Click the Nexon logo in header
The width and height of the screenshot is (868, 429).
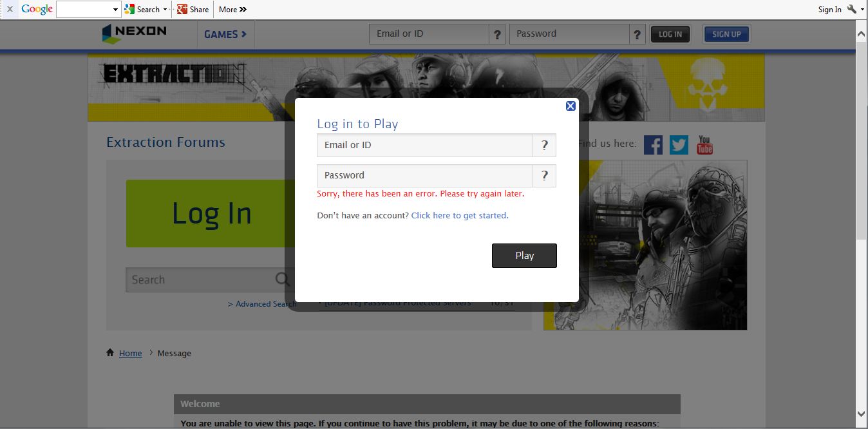pyautogui.click(x=135, y=33)
